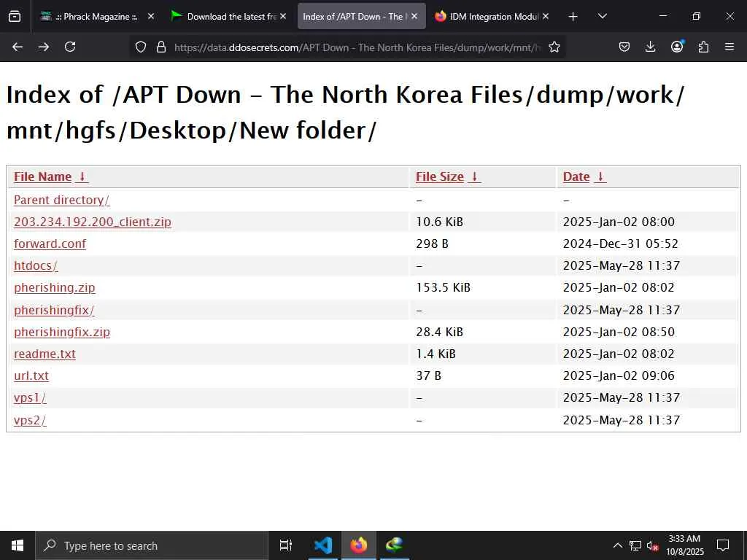Open forward.conf file
Image resolution: width=747 pixels, height=560 pixels.
point(50,244)
